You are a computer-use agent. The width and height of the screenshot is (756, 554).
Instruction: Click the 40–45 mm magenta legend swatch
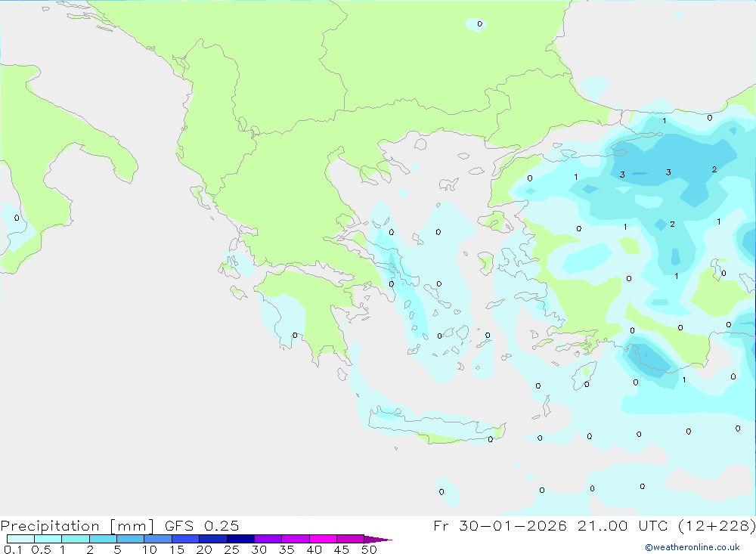click(323, 539)
